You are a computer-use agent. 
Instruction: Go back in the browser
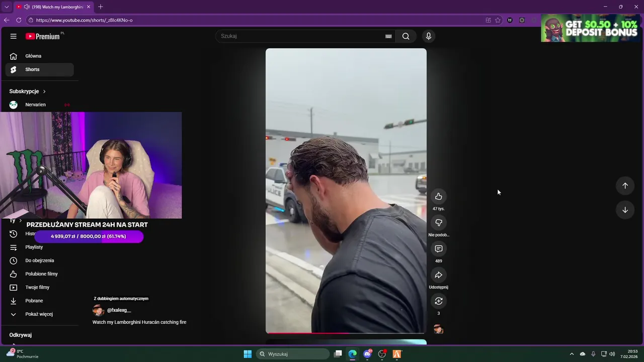(x=7, y=20)
